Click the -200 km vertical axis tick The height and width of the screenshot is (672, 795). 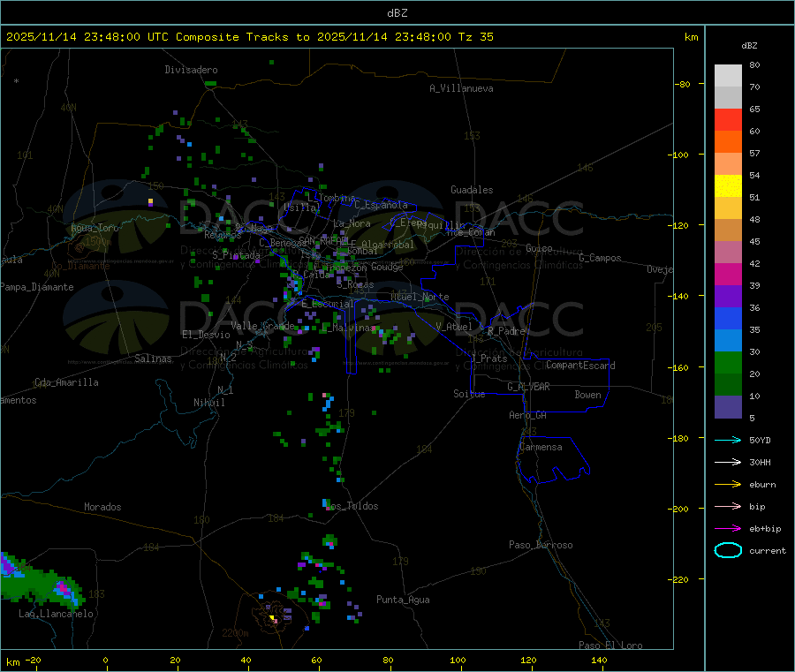pos(680,509)
